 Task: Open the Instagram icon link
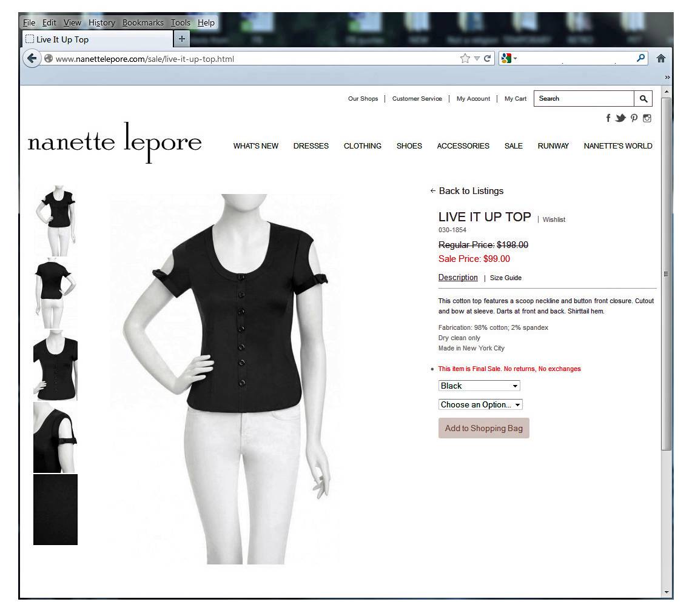pos(647,118)
